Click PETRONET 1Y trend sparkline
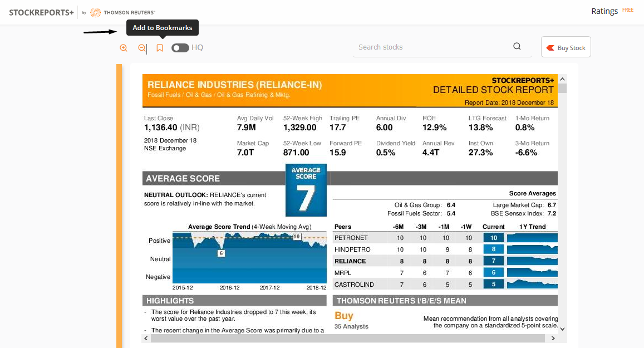The height and width of the screenshot is (348, 644). point(532,238)
